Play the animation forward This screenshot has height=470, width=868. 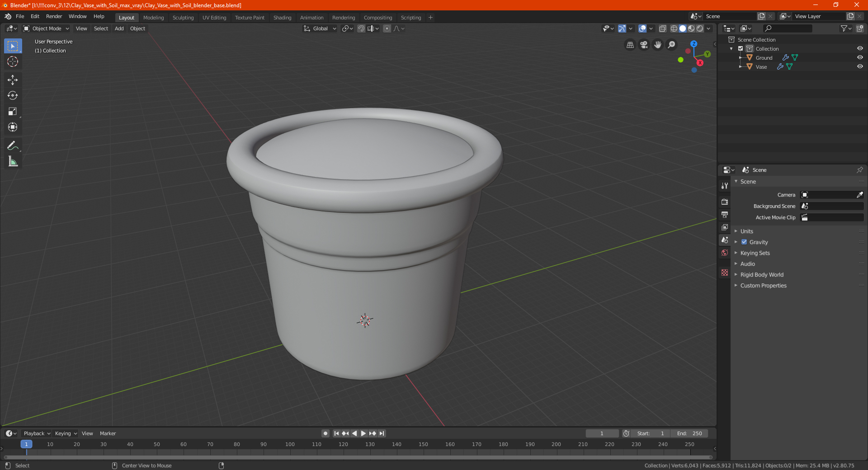[363, 433]
